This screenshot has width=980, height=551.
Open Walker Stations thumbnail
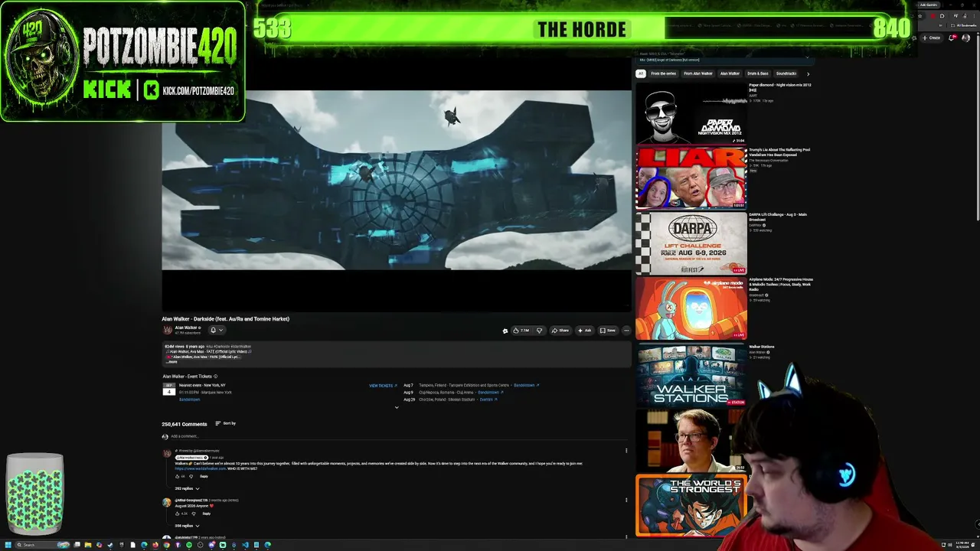(691, 374)
